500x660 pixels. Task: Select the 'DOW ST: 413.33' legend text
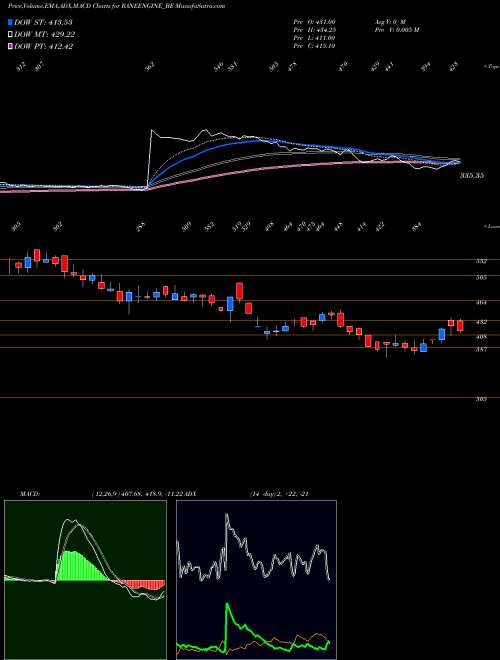(x=43, y=22)
